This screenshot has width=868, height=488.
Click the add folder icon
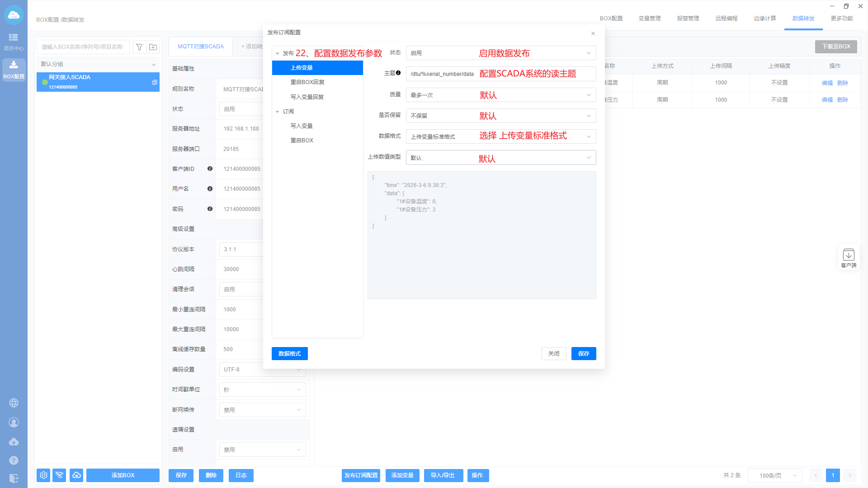[x=153, y=47]
